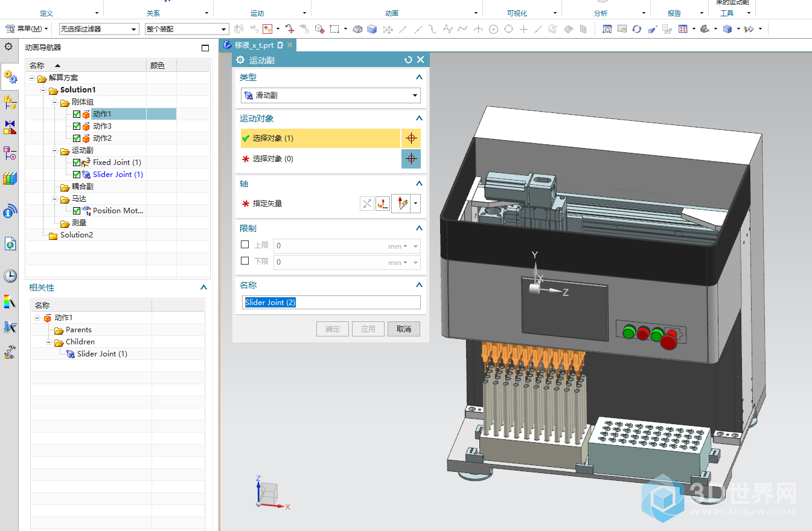This screenshot has height=531, width=812.
Task: Select the Solution2 tree item
Action: click(76, 235)
